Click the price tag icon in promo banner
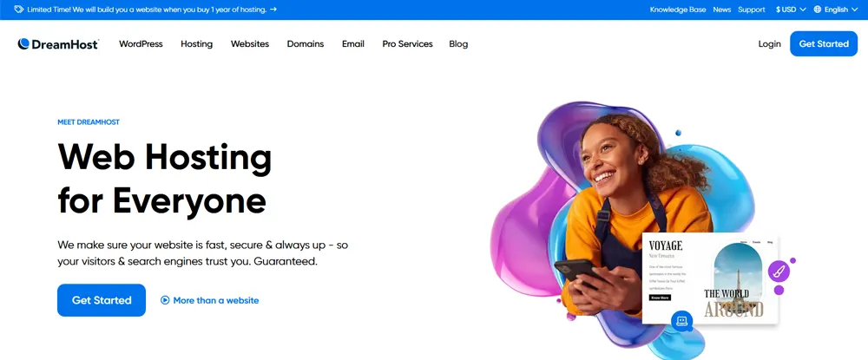 point(19,10)
